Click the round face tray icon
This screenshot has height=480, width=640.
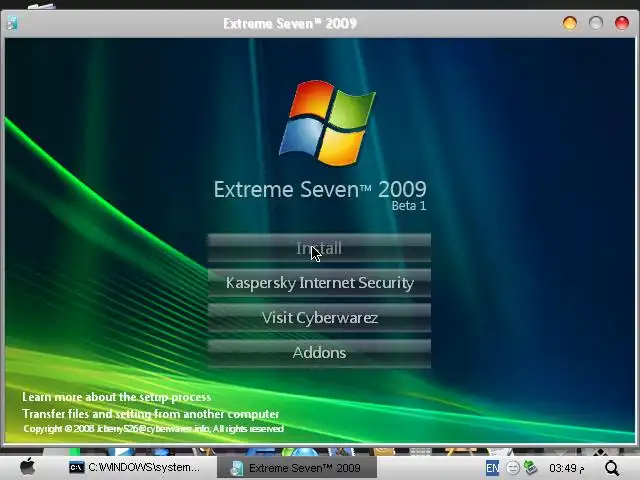pos(513,468)
